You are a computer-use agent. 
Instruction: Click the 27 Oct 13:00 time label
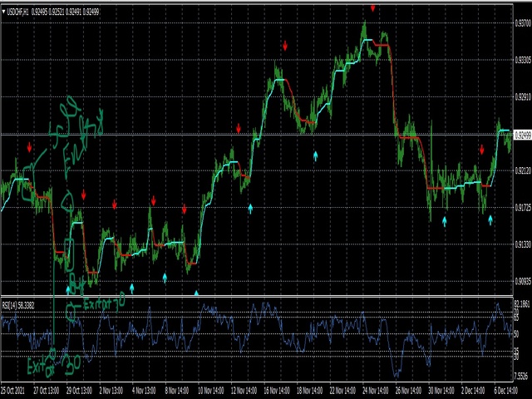click(47, 390)
